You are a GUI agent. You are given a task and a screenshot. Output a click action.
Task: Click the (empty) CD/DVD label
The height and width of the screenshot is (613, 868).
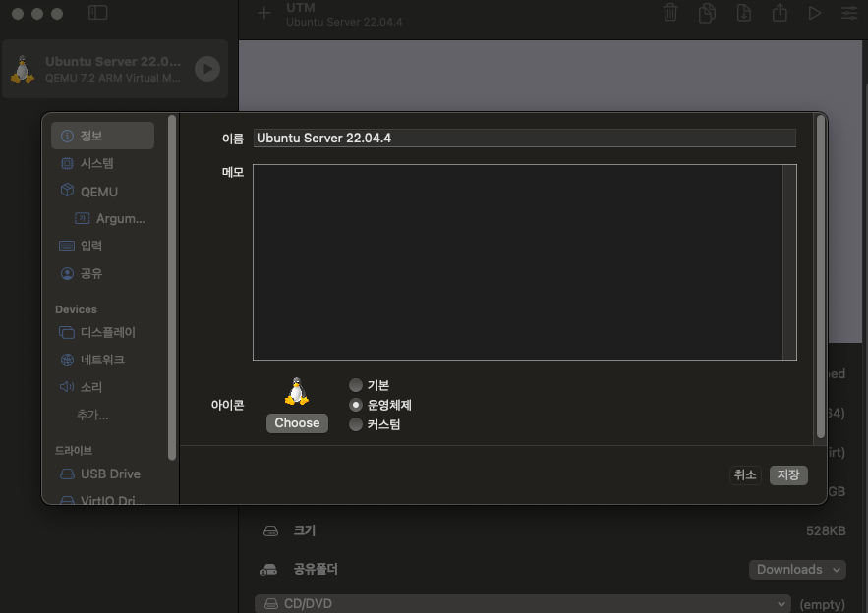pos(822,604)
